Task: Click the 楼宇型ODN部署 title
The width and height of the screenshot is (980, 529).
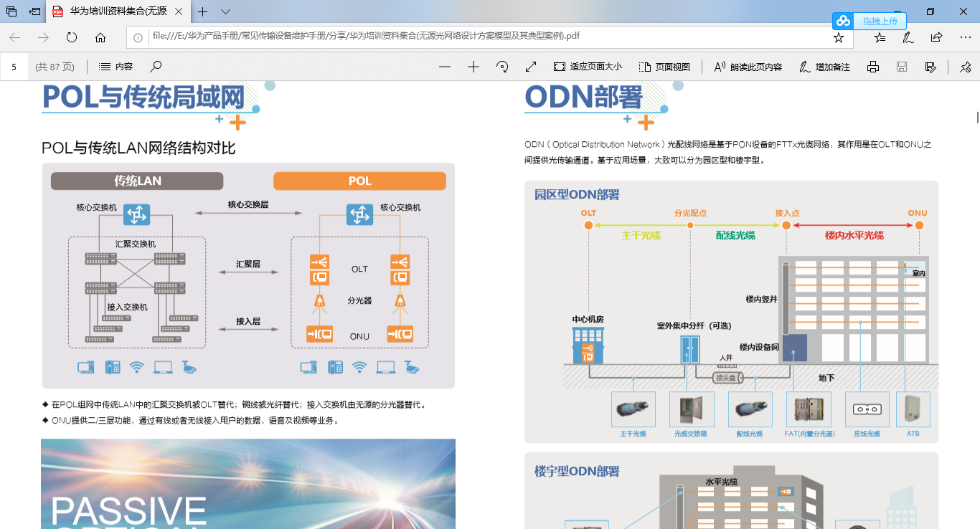Action: click(577, 471)
